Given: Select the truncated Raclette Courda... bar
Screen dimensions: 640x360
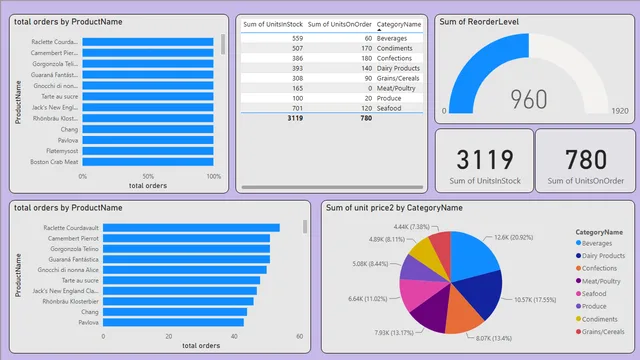Looking at the screenshot, I should (x=148, y=42).
